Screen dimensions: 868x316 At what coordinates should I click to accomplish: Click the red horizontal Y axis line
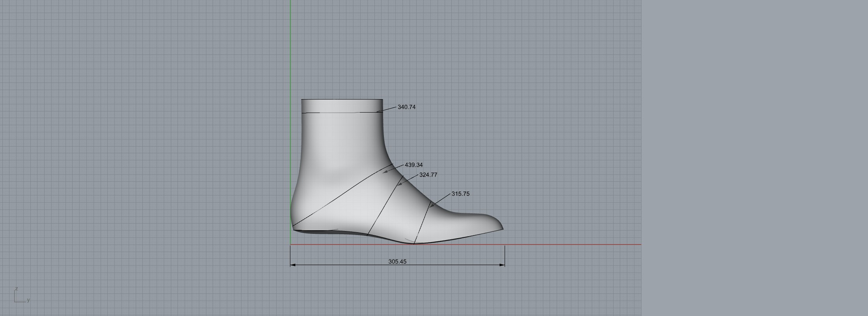pyautogui.click(x=572, y=245)
